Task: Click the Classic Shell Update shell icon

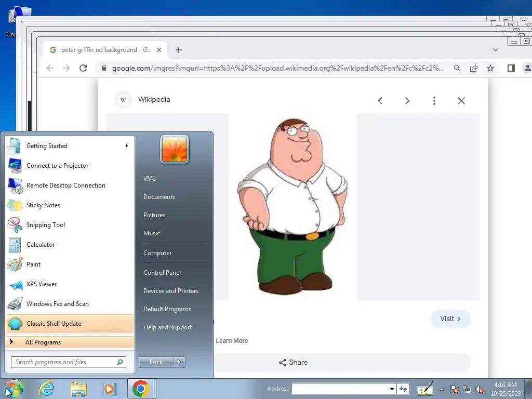Action: click(x=15, y=324)
